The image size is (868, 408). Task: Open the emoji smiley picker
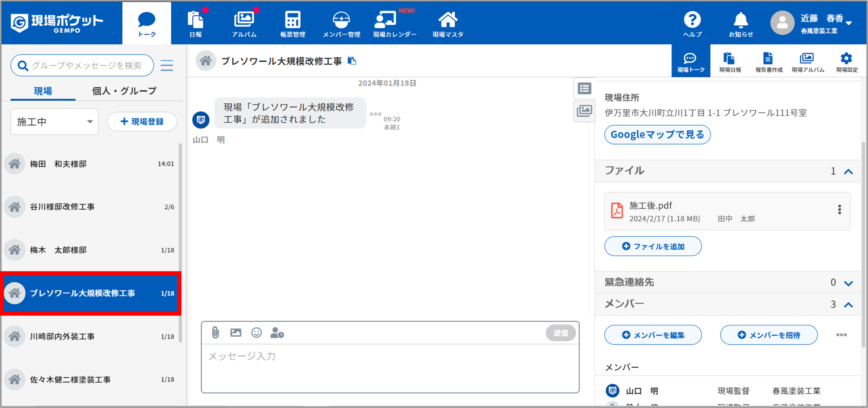tap(256, 332)
